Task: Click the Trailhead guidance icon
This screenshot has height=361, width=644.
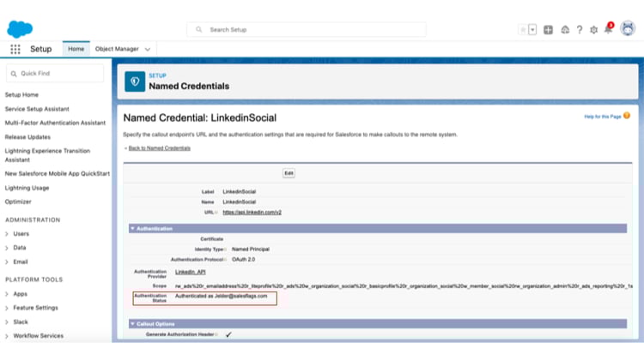Action: tap(565, 30)
